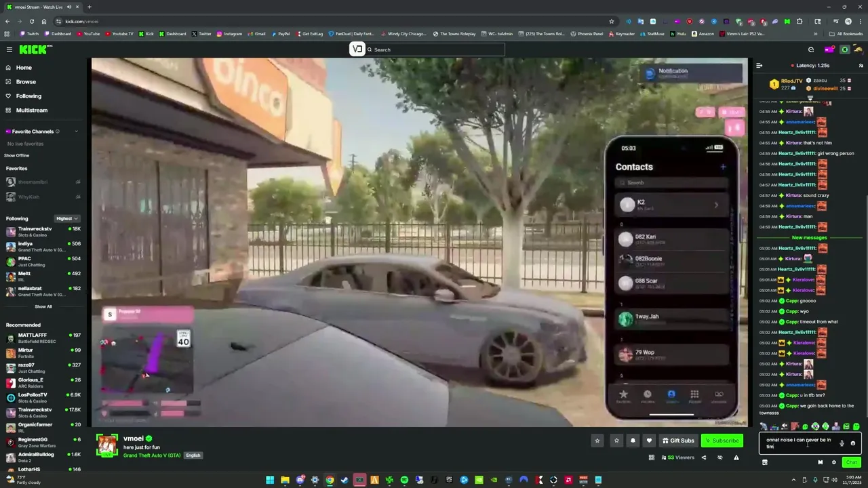Image resolution: width=868 pixels, height=488 pixels.
Task: Expand the hidden bookmarks chevron
Action: click(x=816, y=34)
